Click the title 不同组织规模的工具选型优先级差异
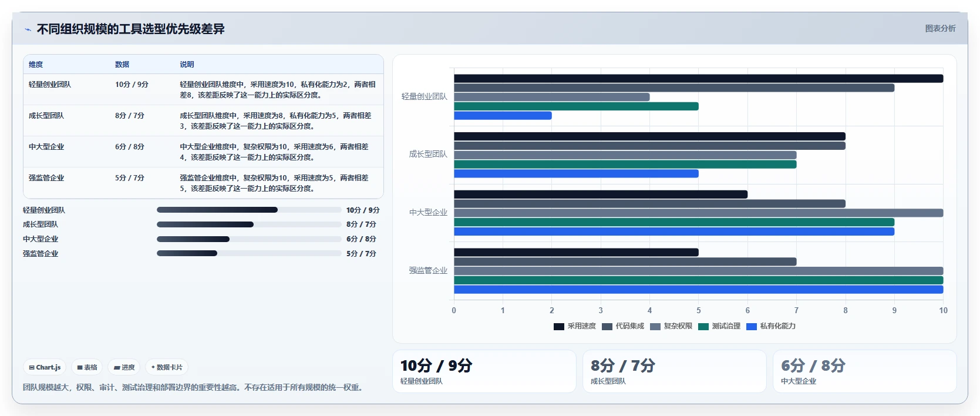Screen dimensions: 980x416 [x=131, y=29]
